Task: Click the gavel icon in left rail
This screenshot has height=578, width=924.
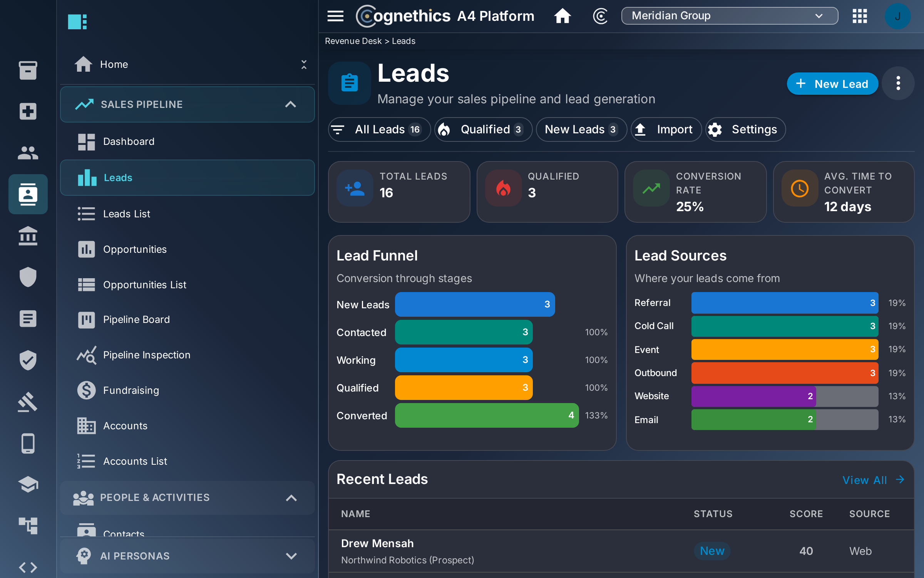Action: pyautogui.click(x=28, y=402)
